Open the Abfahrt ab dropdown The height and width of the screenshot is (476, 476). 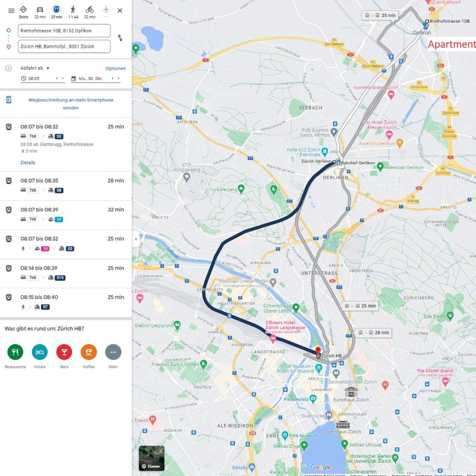(x=35, y=68)
